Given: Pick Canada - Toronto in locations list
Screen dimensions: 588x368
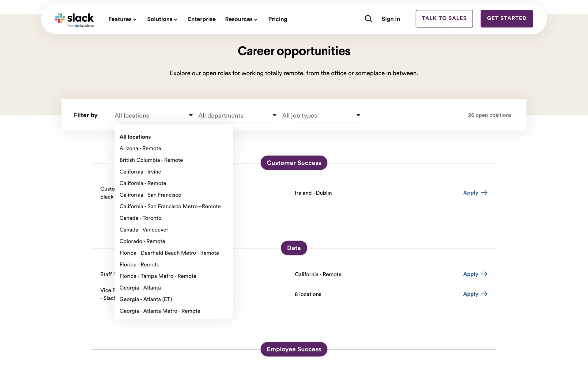Looking at the screenshot, I should click(x=141, y=218).
